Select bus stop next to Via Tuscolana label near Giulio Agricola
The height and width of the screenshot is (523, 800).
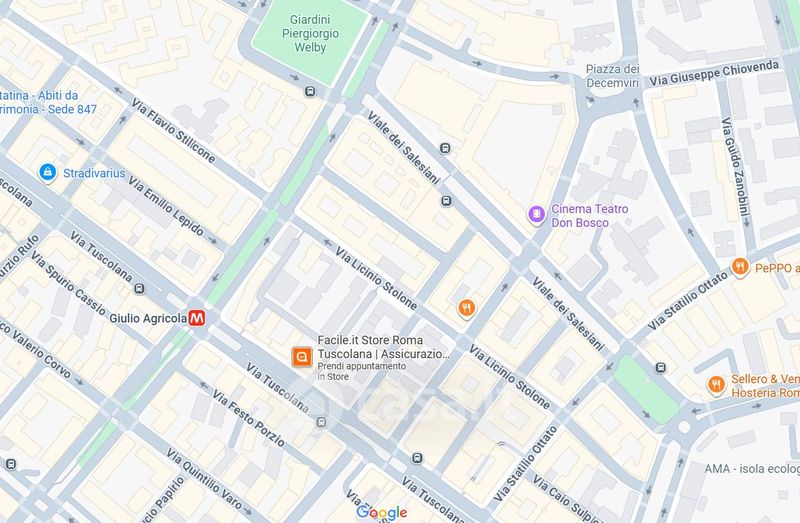[x=139, y=289]
